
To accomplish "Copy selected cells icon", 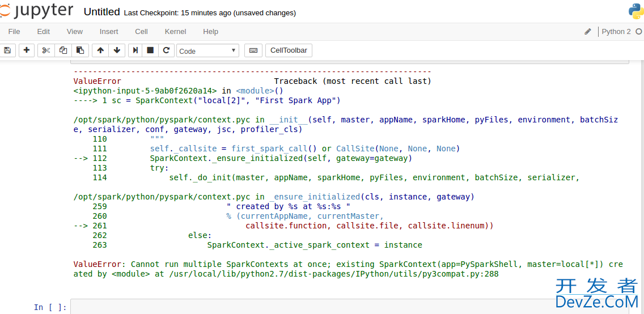I will (63, 50).
